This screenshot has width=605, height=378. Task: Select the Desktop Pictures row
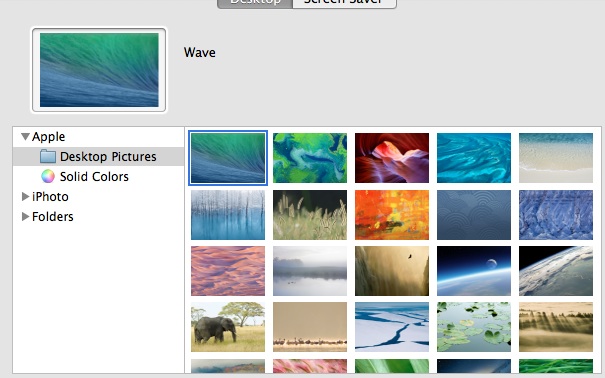coord(98,156)
